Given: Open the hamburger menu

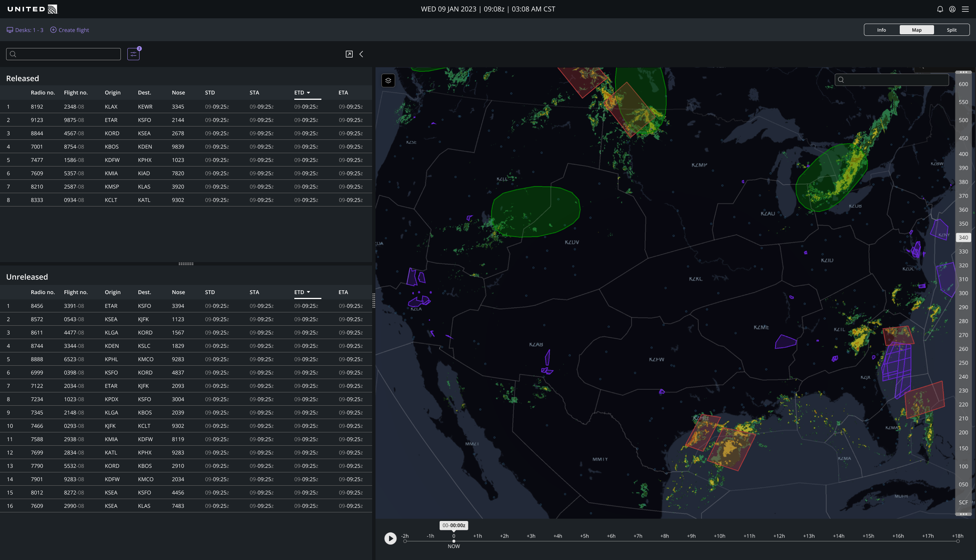Looking at the screenshot, I should pyautogui.click(x=965, y=9).
